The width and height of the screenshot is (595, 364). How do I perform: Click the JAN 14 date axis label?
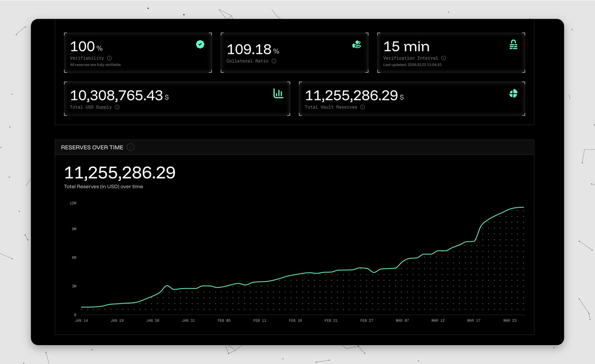click(81, 320)
